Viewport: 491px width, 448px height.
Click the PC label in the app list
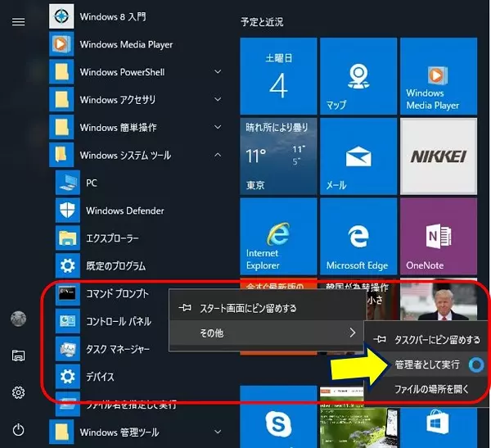pos(92,183)
